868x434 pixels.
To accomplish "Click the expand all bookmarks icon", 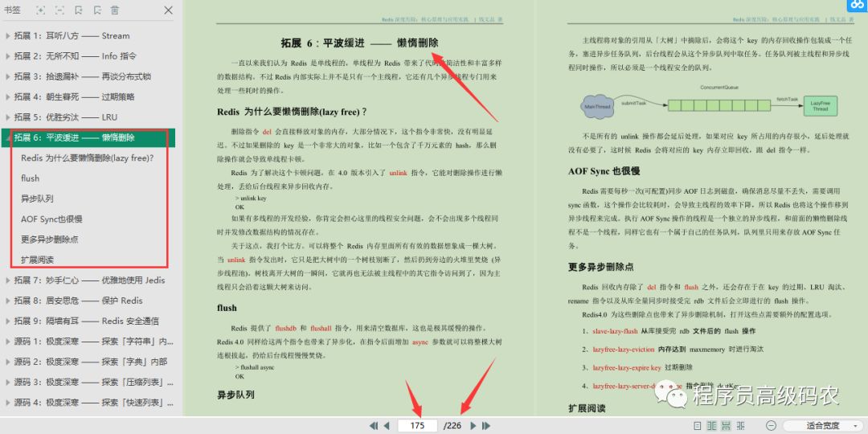I will [x=41, y=10].
